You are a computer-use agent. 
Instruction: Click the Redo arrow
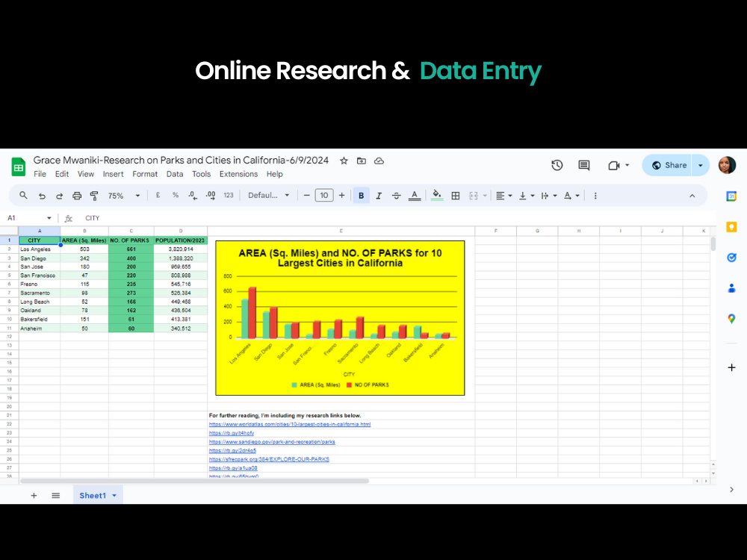pyautogui.click(x=59, y=196)
